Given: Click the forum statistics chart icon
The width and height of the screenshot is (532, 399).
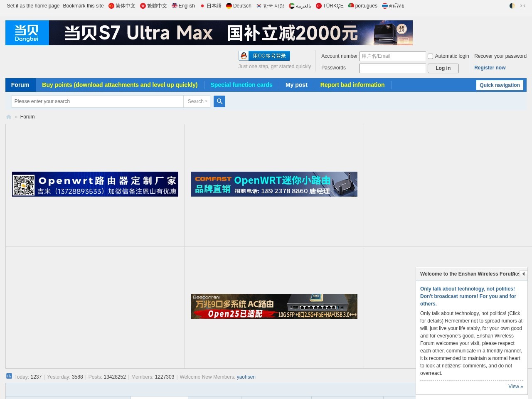Looking at the screenshot, I should click(x=9, y=376).
